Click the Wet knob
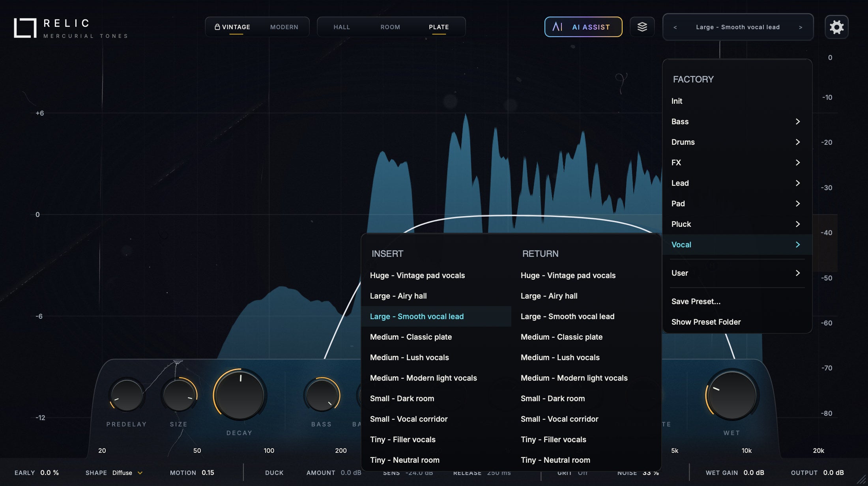Screen dimensions: 868x486 pyautogui.click(x=732, y=395)
